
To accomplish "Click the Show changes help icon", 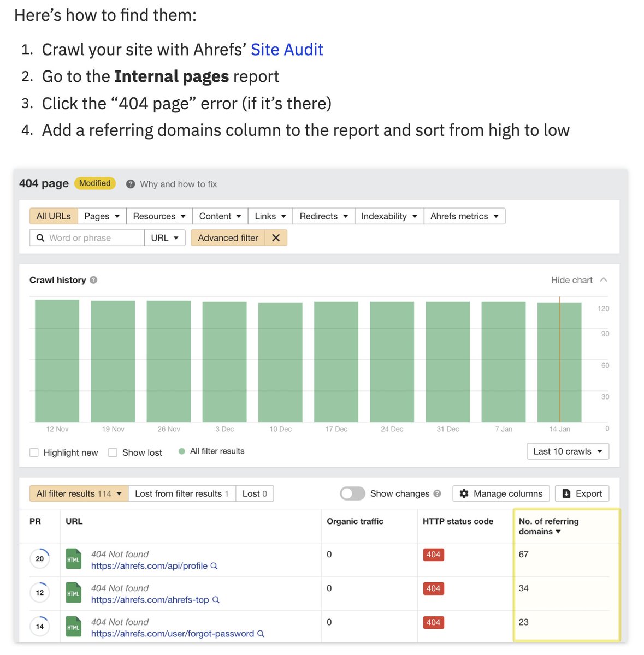I will tap(437, 493).
